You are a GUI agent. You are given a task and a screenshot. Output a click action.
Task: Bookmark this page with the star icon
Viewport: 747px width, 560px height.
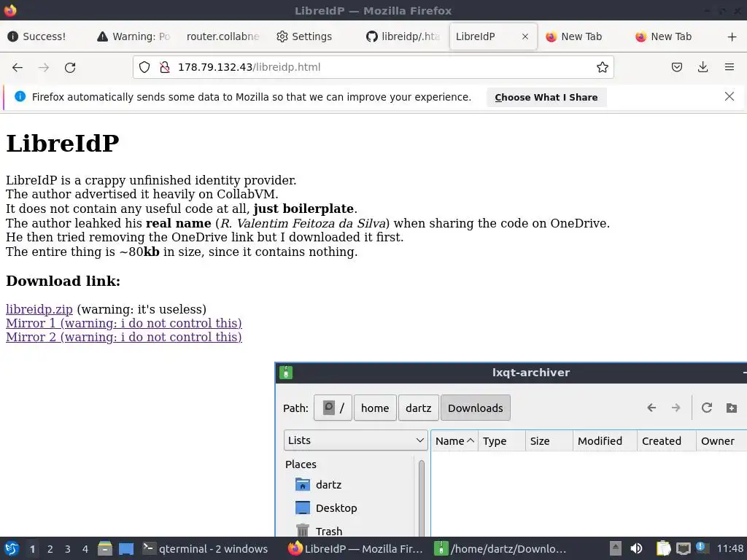[x=602, y=67]
